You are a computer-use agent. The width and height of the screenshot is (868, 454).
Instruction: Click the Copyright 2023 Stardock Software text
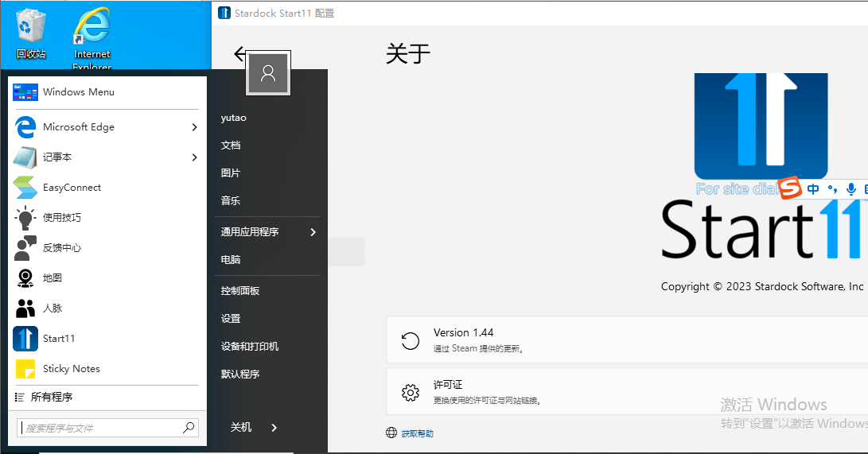tap(762, 286)
